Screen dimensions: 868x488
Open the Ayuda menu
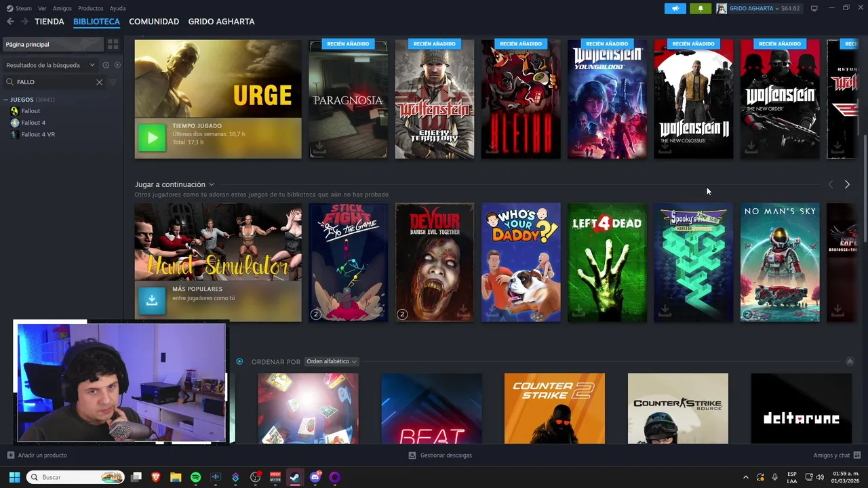click(x=117, y=8)
